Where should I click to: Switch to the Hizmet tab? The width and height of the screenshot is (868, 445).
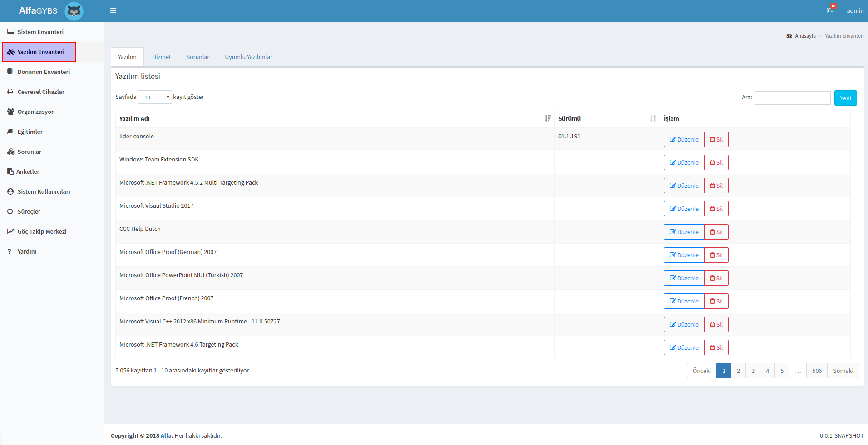click(161, 57)
